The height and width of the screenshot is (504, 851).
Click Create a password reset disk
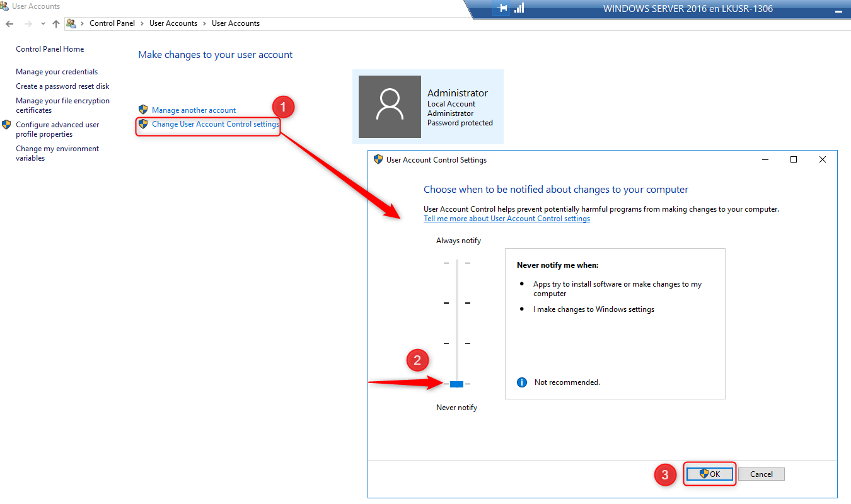(x=62, y=86)
